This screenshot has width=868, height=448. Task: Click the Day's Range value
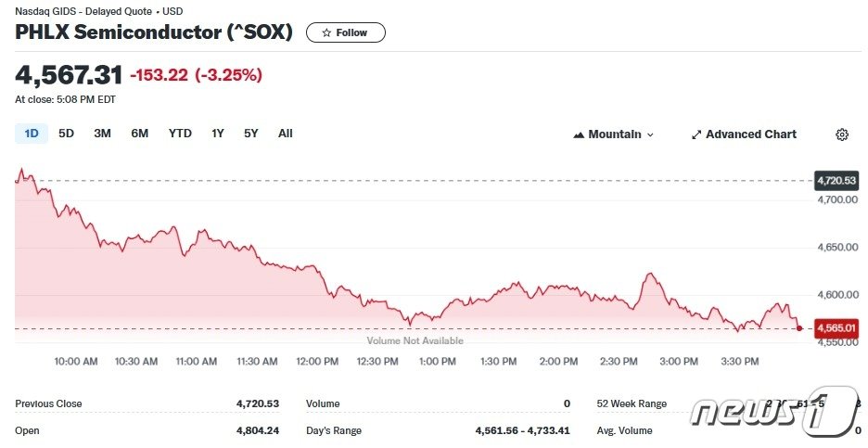[x=519, y=430]
